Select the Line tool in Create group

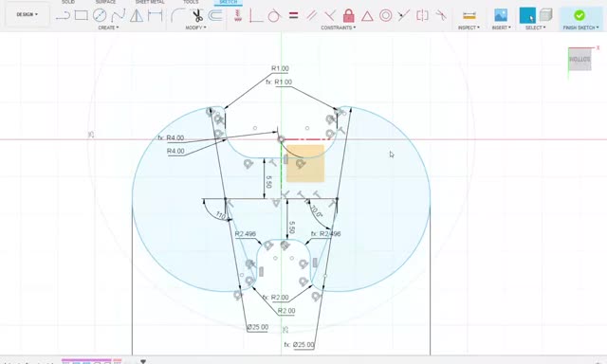click(x=63, y=15)
